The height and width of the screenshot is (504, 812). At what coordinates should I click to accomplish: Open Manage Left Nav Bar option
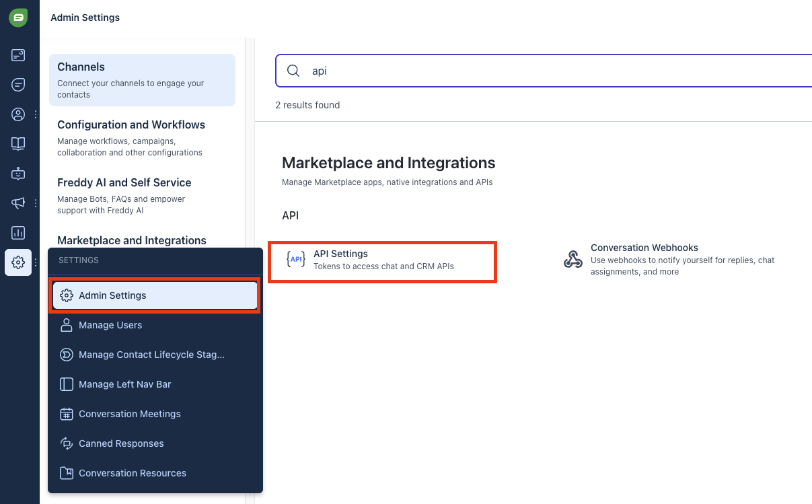[155, 384]
